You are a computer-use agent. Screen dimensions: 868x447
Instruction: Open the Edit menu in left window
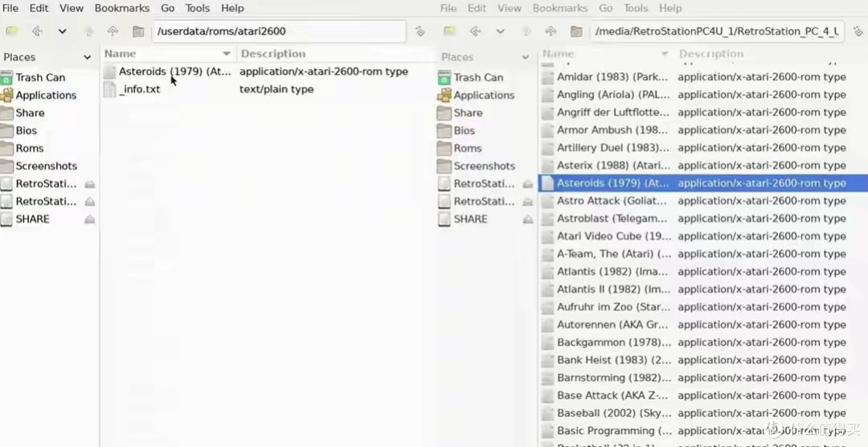tap(39, 8)
